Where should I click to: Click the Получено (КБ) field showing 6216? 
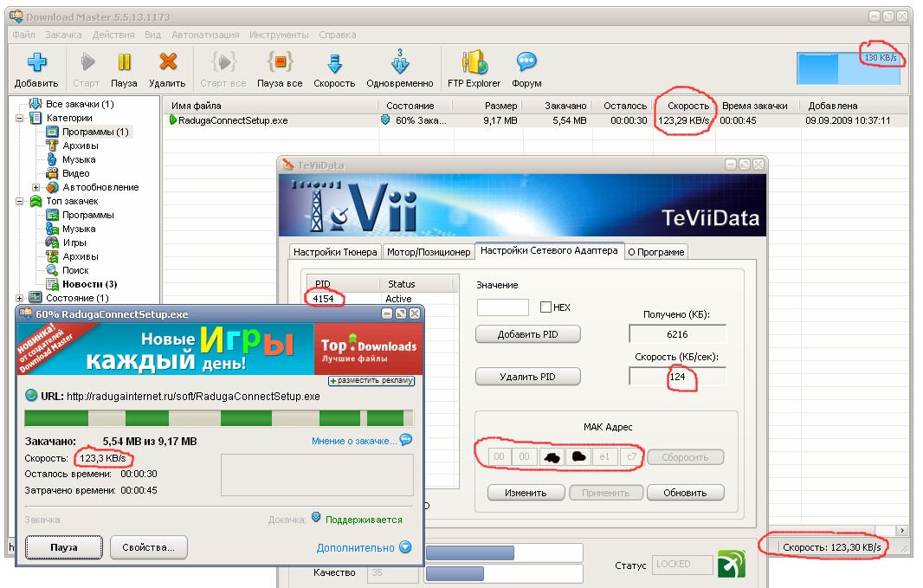pos(677,334)
